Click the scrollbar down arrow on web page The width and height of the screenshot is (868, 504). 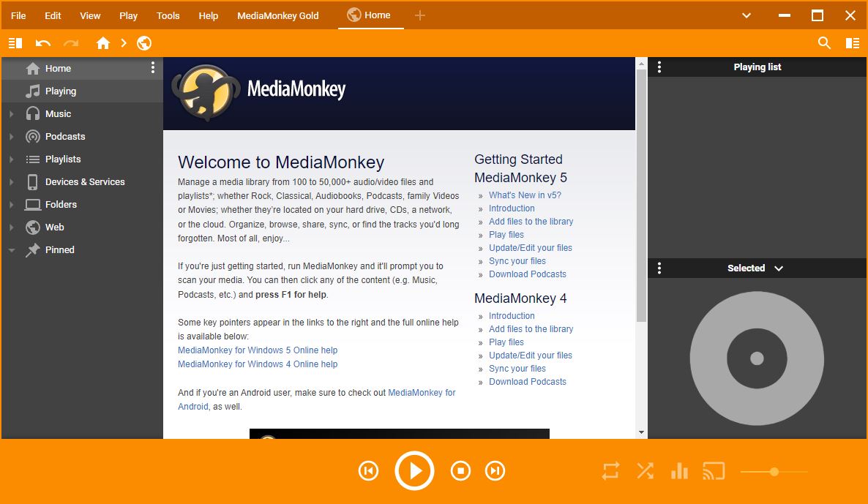[641, 432]
